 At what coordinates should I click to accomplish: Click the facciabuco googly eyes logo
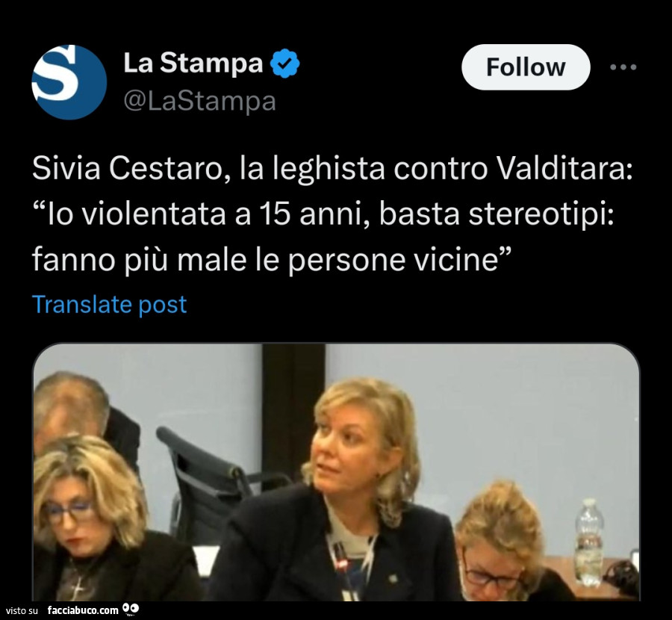[x=131, y=609]
